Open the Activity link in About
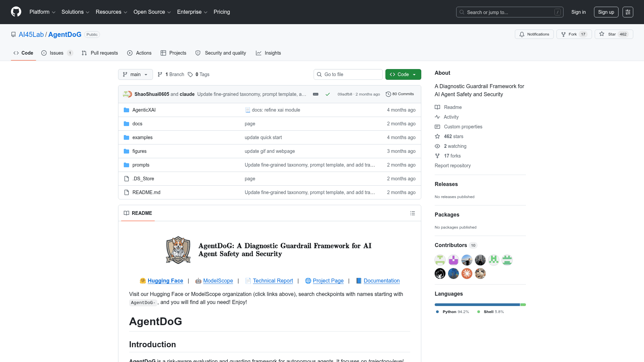Screen dimensions: 644x362 point(451,117)
